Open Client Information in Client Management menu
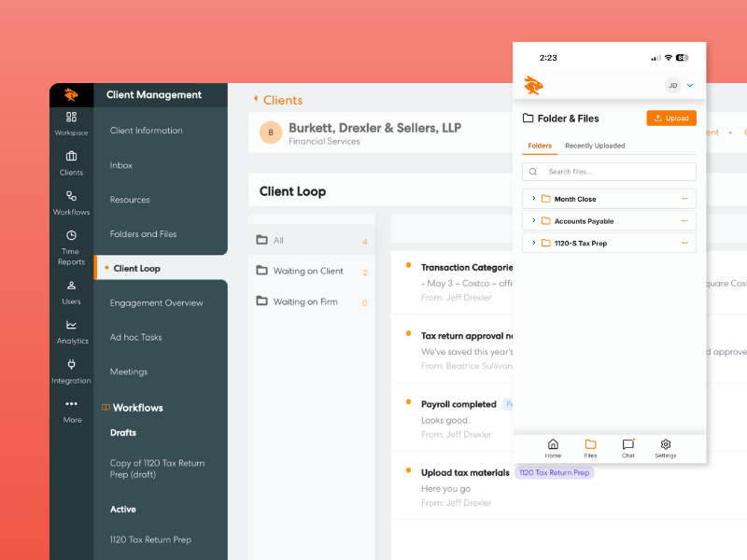This screenshot has height=560, width=747. tap(146, 131)
